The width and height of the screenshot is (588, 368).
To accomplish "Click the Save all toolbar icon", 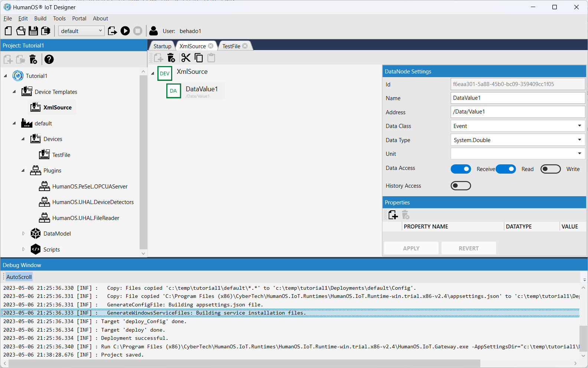I will [46, 31].
